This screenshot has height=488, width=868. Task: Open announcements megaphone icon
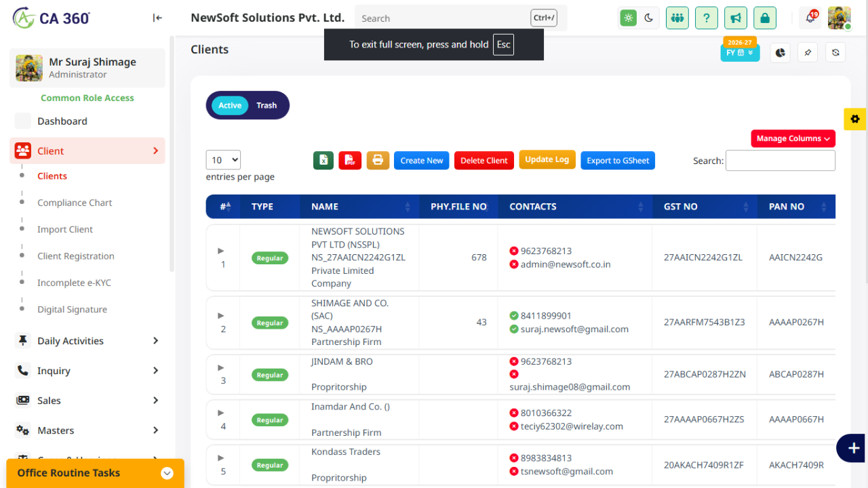(x=736, y=18)
